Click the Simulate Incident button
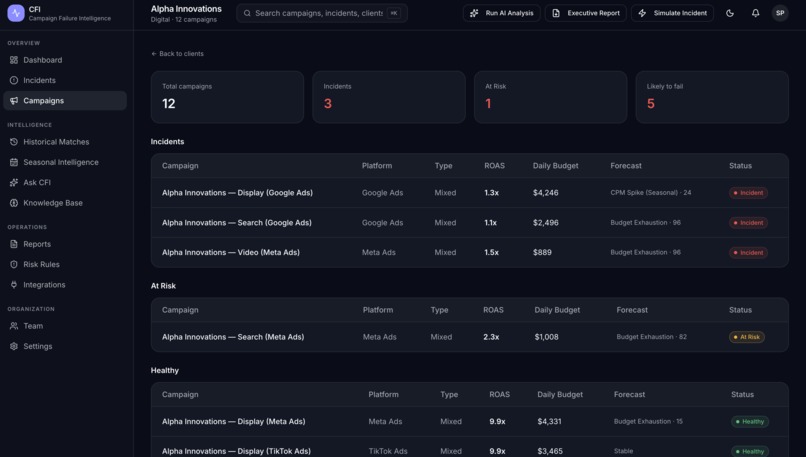Image resolution: width=806 pixels, height=457 pixels. coord(672,13)
